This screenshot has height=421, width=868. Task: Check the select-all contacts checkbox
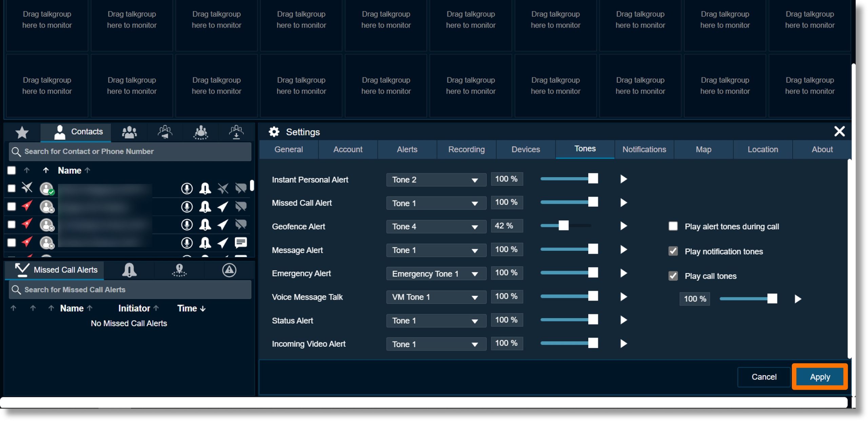[x=12, y=170]
